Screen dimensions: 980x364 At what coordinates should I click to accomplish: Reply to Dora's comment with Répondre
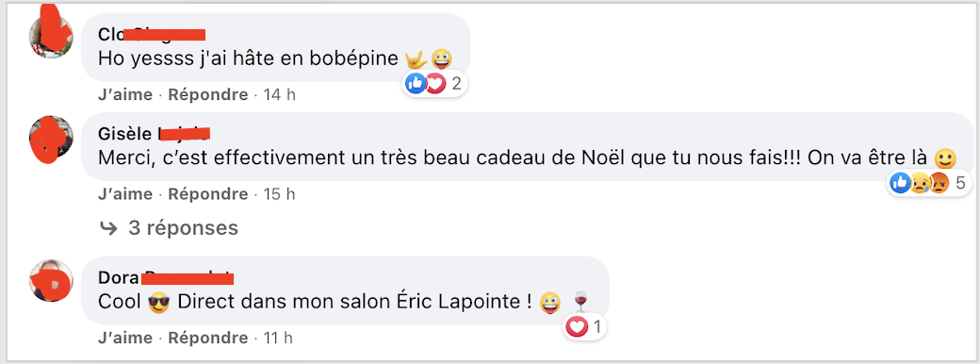[x=208, y=339]
